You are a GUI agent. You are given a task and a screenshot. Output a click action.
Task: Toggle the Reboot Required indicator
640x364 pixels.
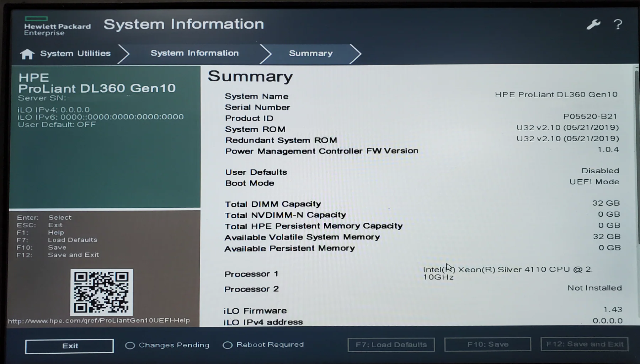coord(263,344)
